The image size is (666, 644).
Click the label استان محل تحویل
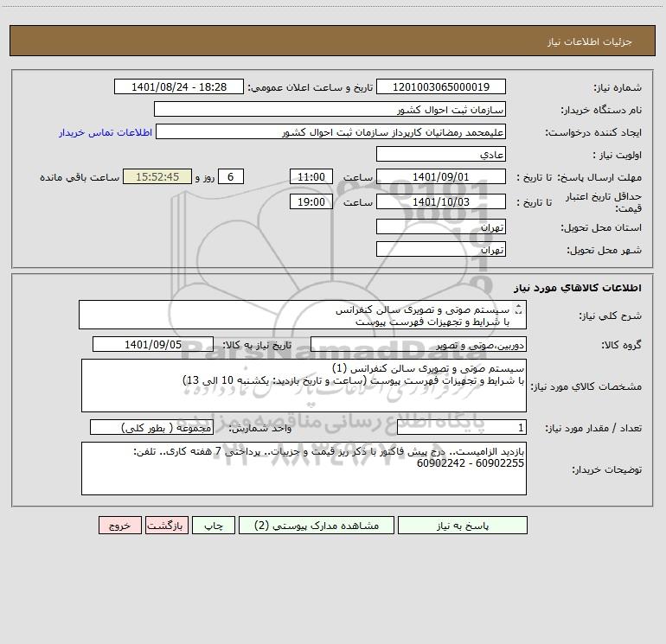(601, 228)
